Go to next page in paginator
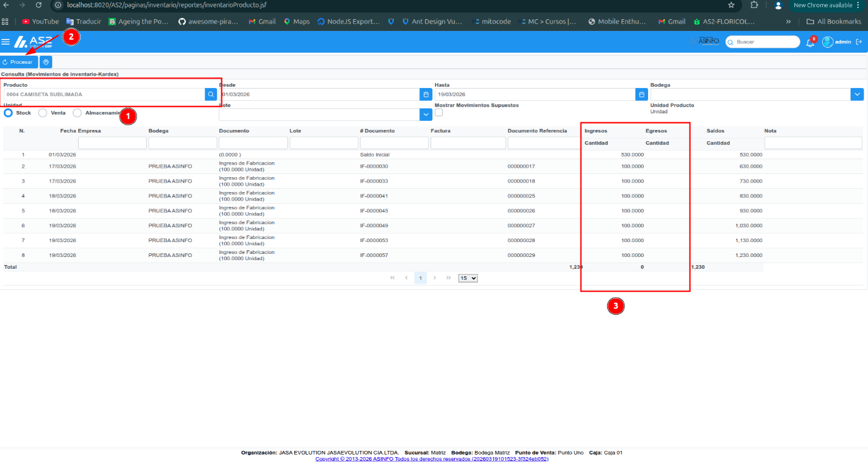Screen dimensions: 868x462 point(435,278)
